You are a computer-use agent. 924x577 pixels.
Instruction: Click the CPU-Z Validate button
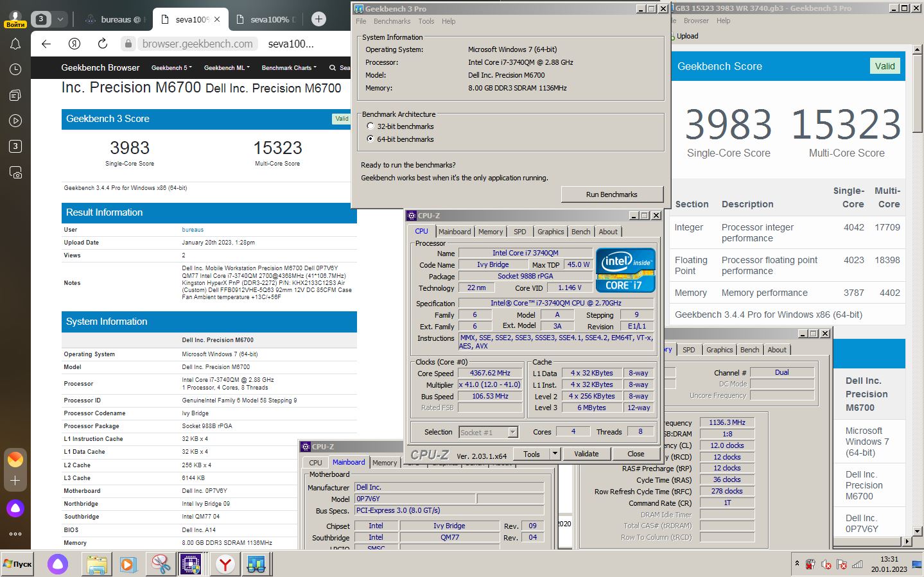pyautogui.click(x=586, y=454)
